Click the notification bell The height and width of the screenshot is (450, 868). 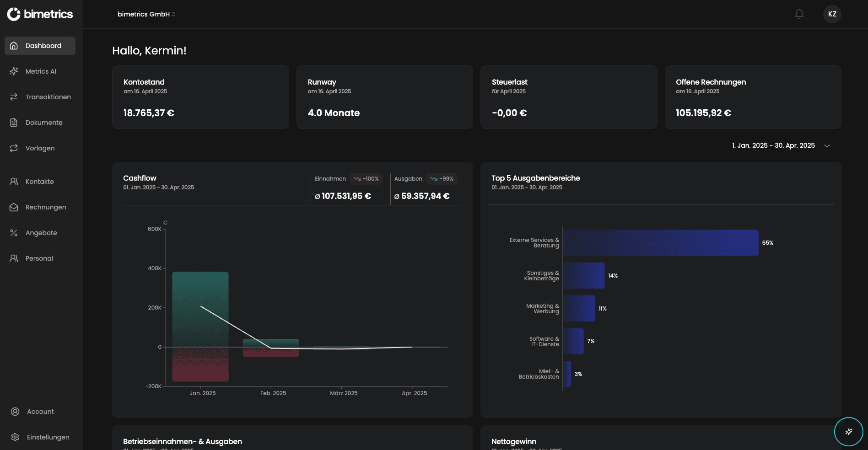(799, 14)
